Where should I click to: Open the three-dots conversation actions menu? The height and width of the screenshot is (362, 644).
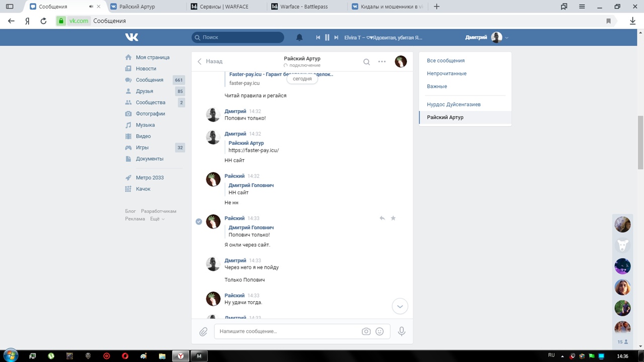(x=382, y=62)
